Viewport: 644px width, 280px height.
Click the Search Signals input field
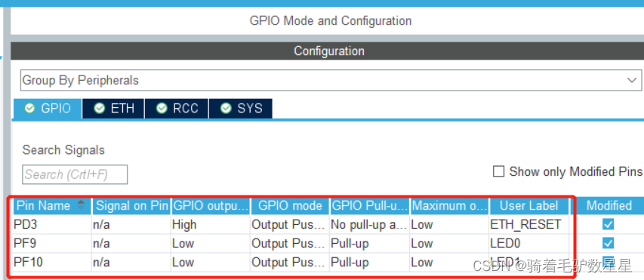tap(75, 174)
